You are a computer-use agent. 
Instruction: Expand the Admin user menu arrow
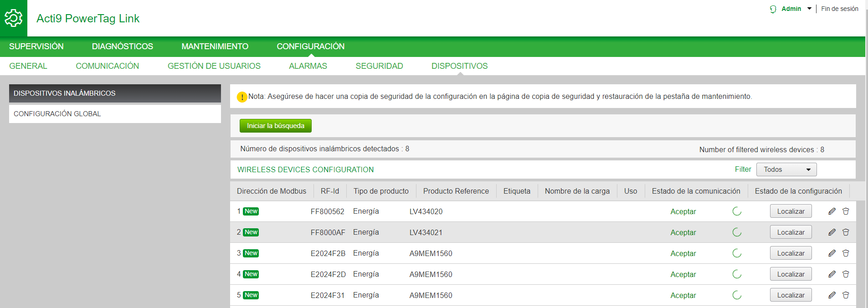[x=809, y=9]
